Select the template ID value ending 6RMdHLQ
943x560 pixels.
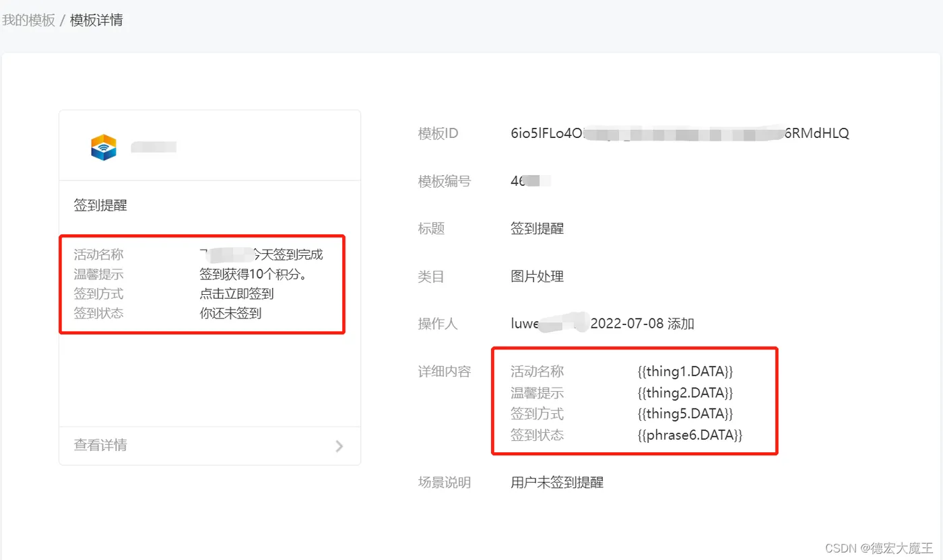[680, 133]
